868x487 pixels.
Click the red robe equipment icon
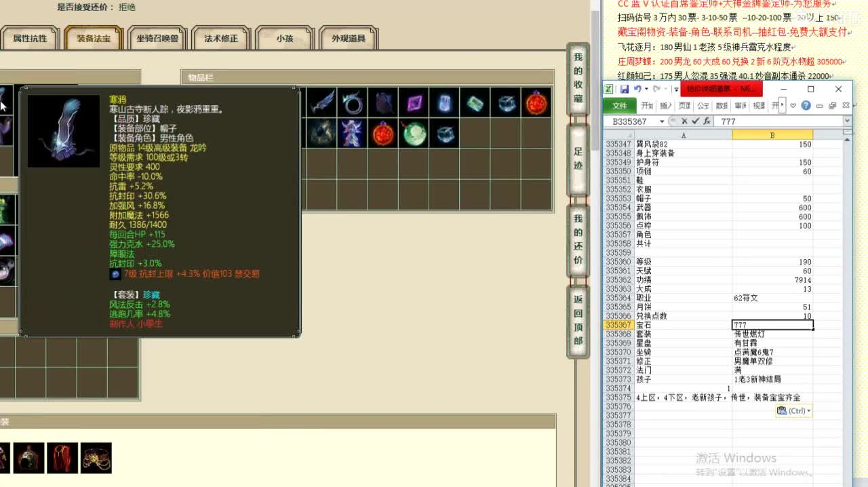(x=62, y=459)
